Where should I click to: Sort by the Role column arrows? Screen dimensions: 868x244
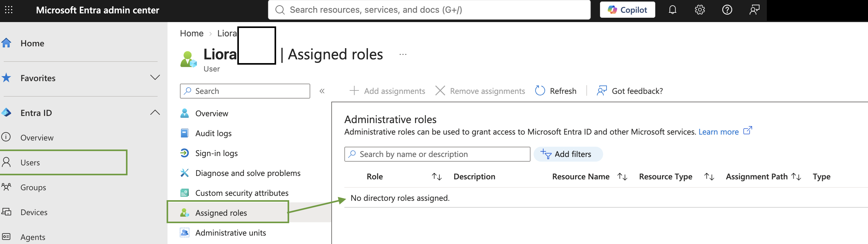(437, 177)
